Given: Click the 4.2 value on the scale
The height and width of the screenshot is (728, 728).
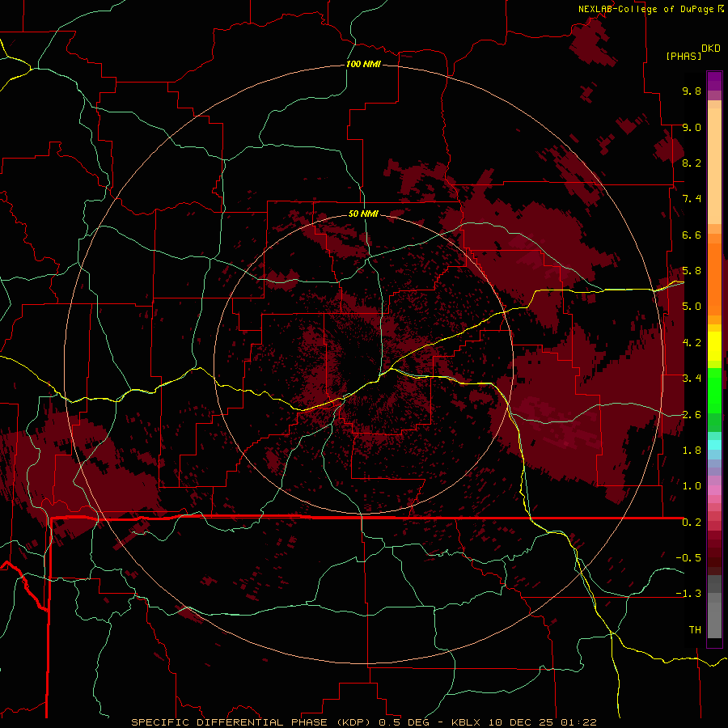Looking at the screenshot, I should click(x=692, y=343).
